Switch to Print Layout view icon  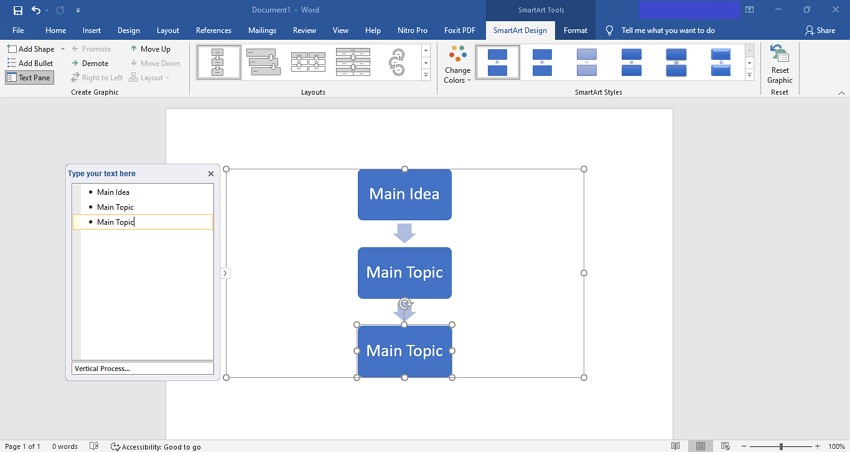[x=700, y=446]
